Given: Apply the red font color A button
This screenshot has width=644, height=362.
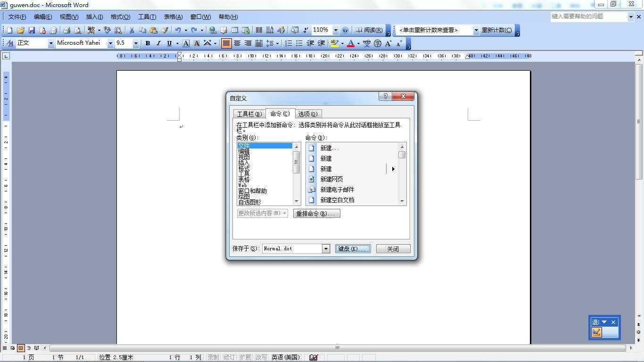Looking at the screenshot, I should pyautogui.click(x=351, y=43).
